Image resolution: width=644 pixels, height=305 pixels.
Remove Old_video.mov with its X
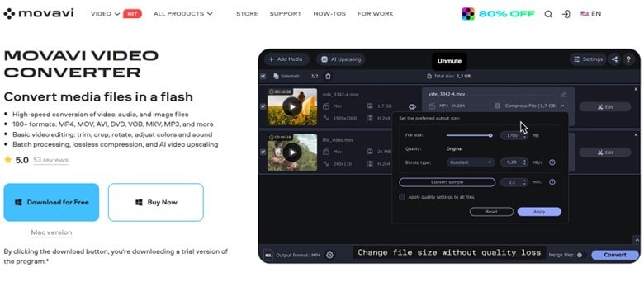coord(637,134)
